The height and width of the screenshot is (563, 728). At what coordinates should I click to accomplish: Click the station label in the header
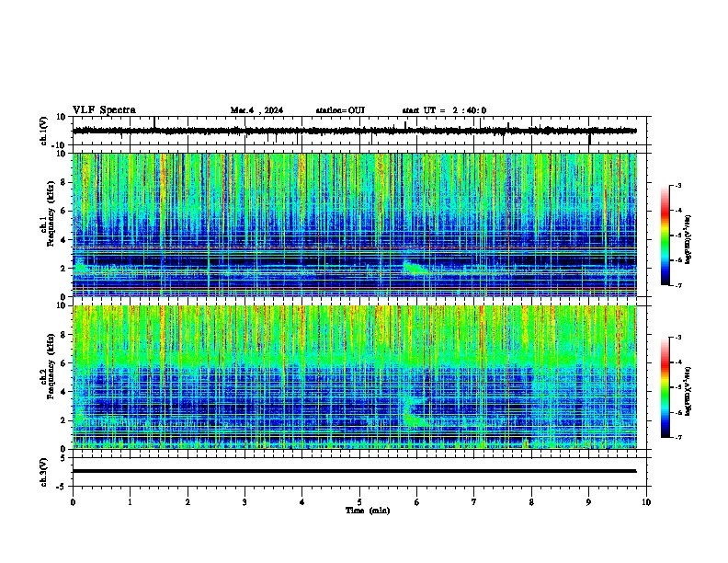340,110
